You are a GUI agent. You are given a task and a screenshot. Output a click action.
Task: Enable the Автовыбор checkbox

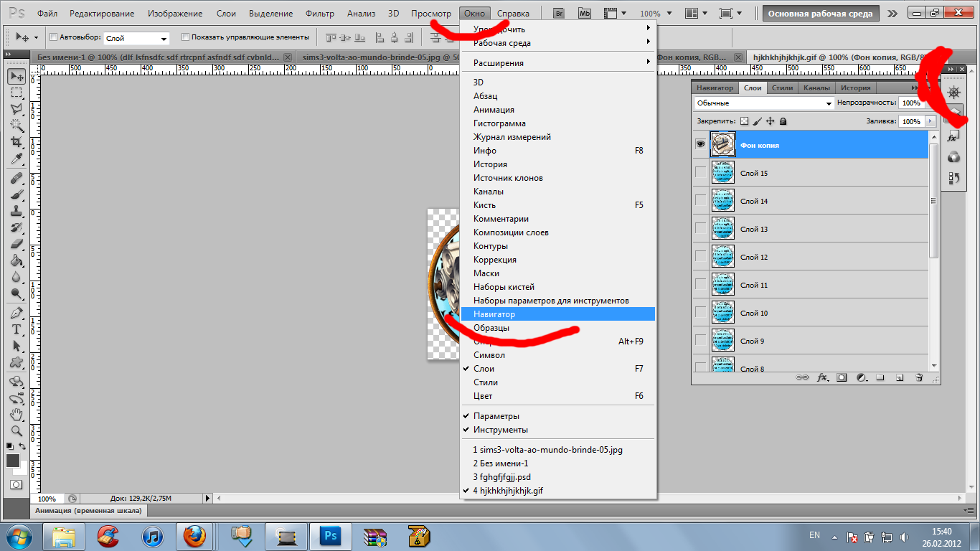[55, 37]
